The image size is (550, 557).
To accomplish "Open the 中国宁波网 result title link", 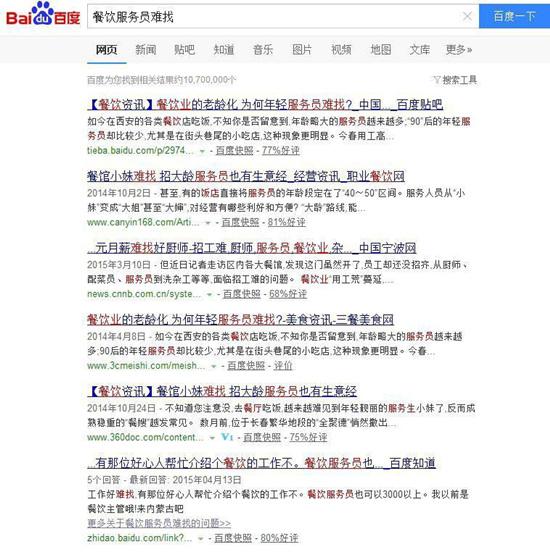I will click(x=252, y=248).
